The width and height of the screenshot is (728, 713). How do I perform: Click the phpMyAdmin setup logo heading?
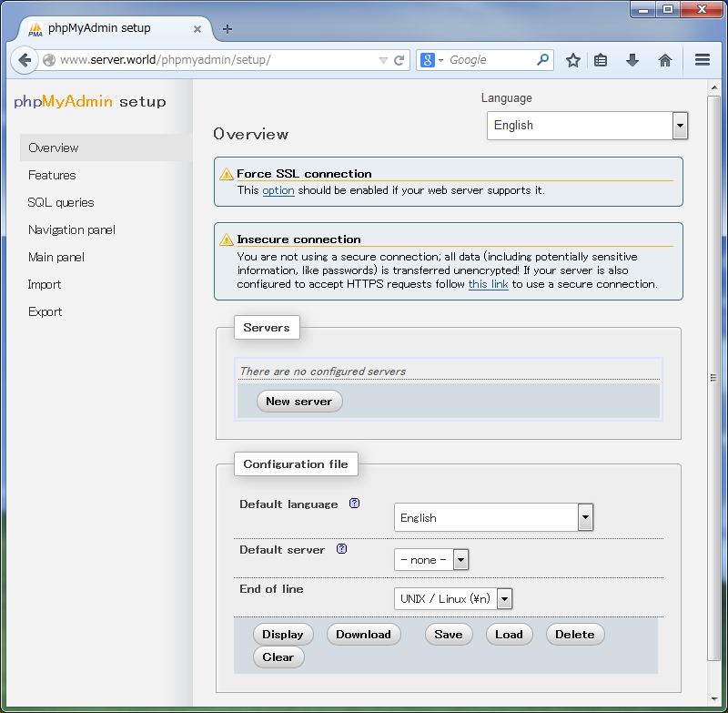[90, 101]
